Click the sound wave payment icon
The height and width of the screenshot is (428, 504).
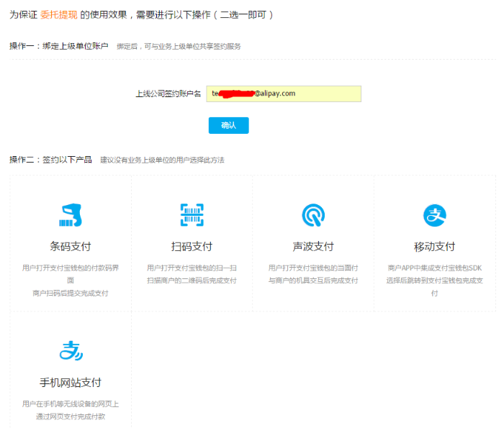pos(313,215)
